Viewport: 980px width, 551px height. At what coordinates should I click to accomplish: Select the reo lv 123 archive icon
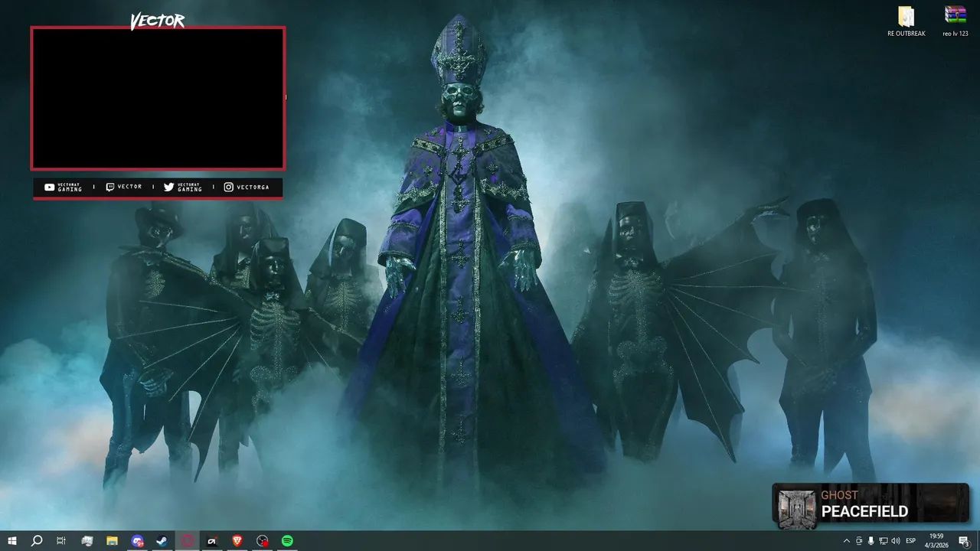pos(955,21)
